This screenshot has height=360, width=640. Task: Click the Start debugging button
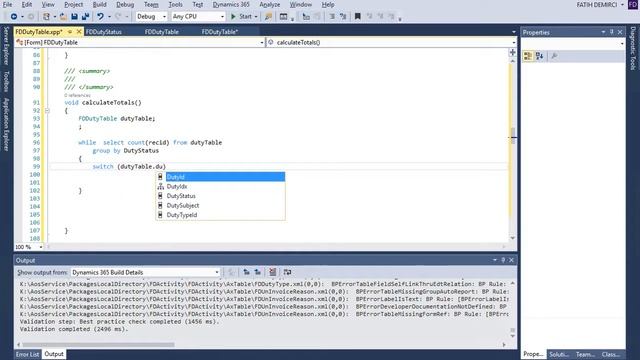coord(241,17)
